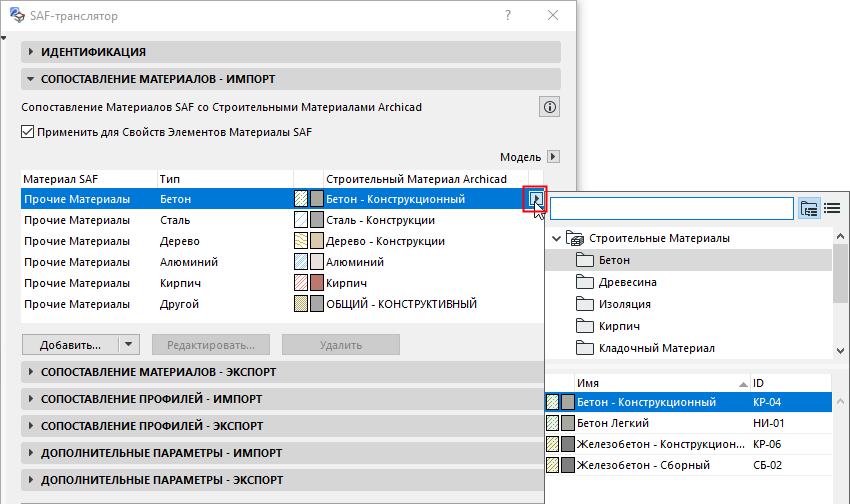Click the material search field in popup

tap(672, 209)
